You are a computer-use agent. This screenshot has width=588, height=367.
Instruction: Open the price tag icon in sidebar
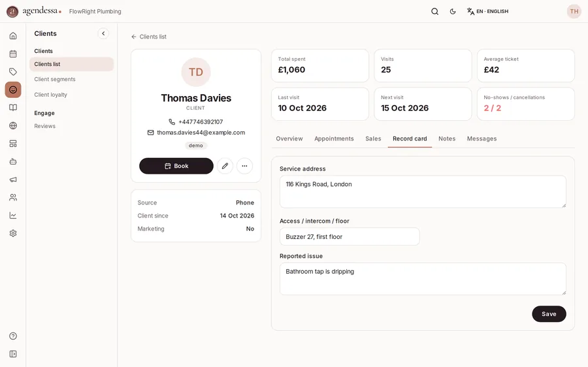click(x=13, y=72)
